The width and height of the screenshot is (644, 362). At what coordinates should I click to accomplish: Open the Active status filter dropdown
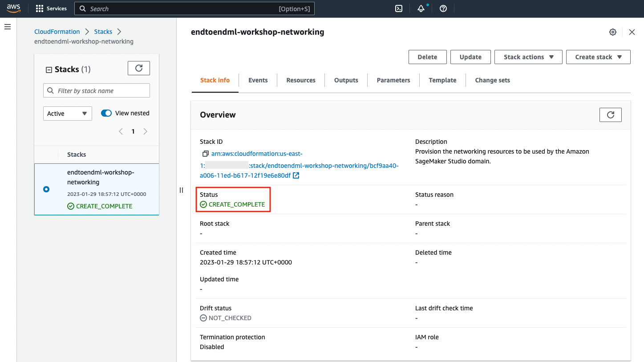coord(68,114)
